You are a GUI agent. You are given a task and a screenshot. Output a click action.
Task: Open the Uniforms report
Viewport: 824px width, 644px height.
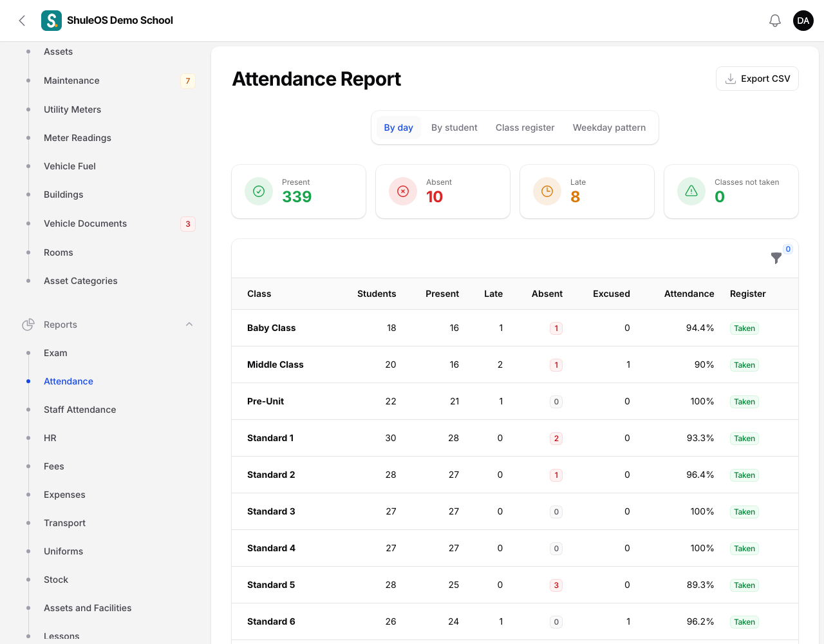tap(63, 551)
